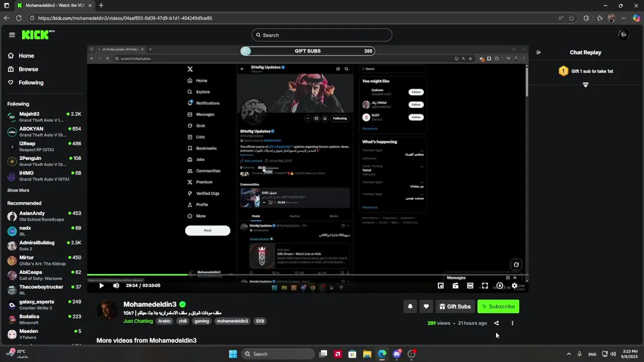Click the clip icon in player controls
The image size is (644, 362).
click(x=455, y=286)
